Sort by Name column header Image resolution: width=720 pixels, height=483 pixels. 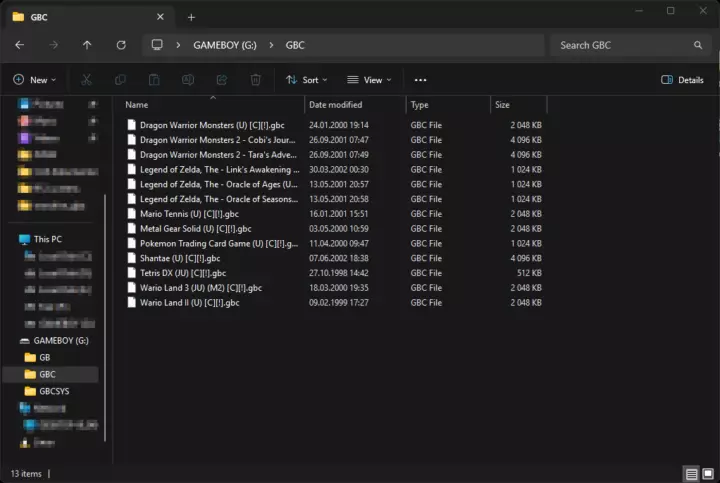click(137, 105)
